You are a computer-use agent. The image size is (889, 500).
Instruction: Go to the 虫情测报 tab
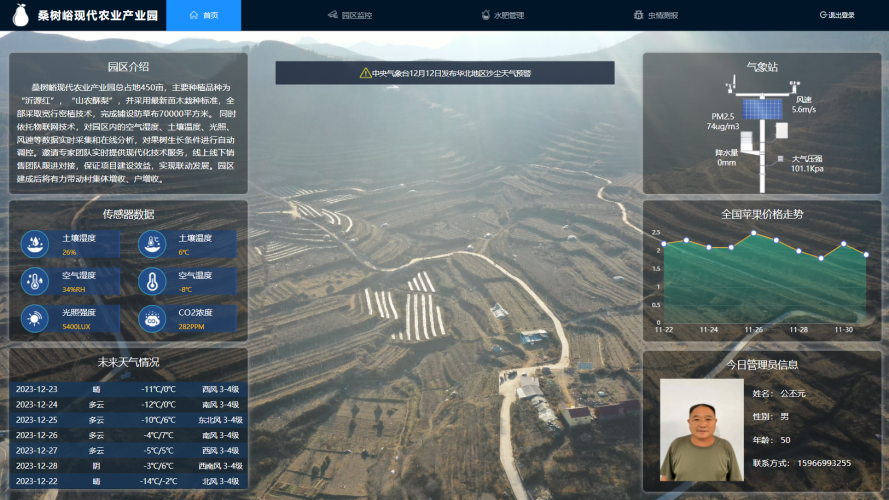[655, 15]
